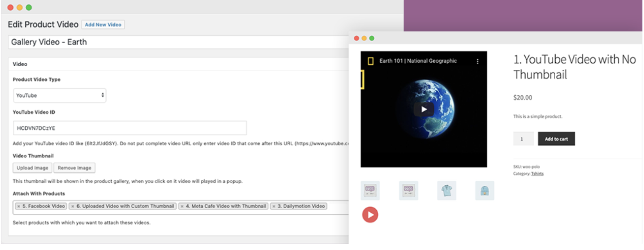Click the product quantity input box
The image size is (644, 250).
(x=523, y=139)
